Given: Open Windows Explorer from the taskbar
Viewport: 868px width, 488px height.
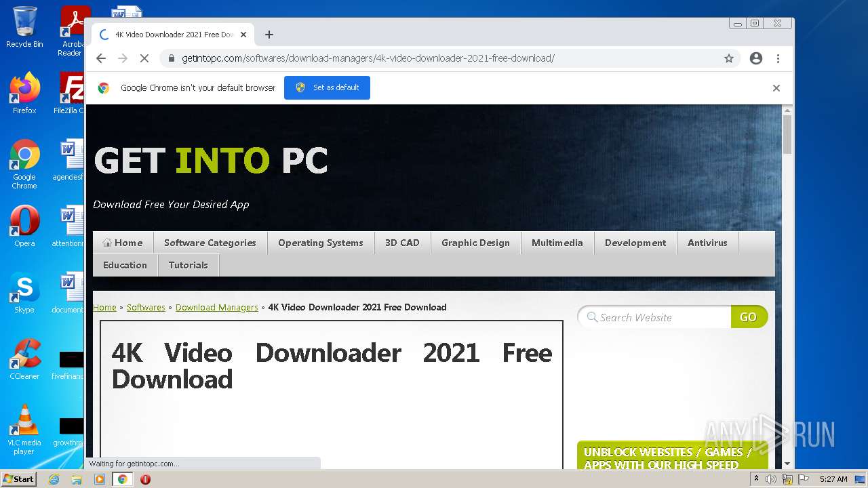Looking at the screenshot, I should pos(77,479).
